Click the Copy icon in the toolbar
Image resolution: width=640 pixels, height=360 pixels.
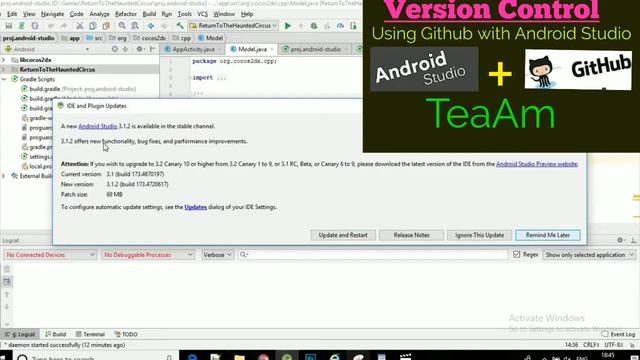(93, 26)
